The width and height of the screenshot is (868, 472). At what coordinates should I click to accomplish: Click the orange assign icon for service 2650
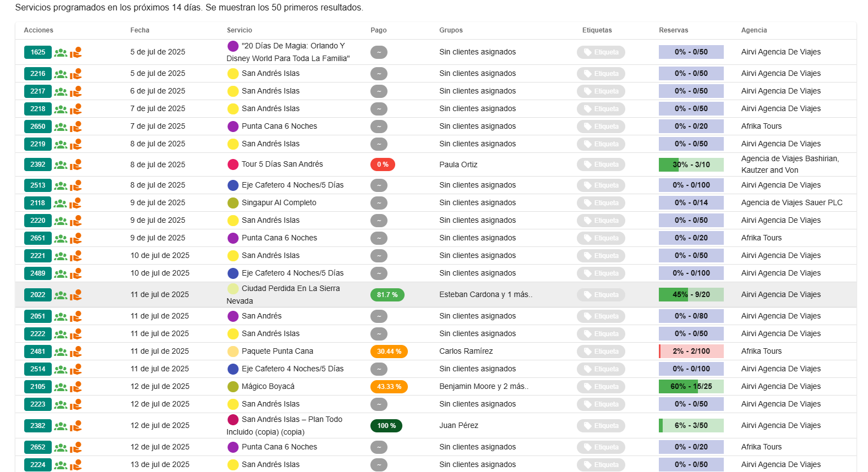pos(76,127)
